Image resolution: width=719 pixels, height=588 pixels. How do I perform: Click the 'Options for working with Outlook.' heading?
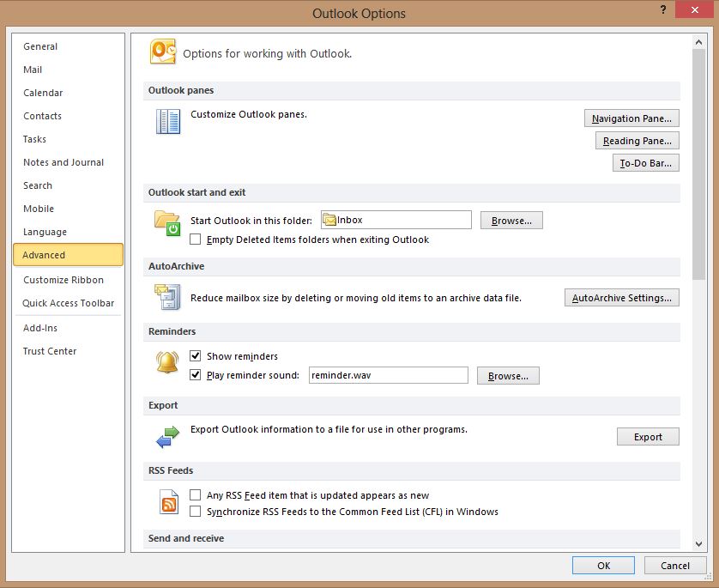coord(268,54)
